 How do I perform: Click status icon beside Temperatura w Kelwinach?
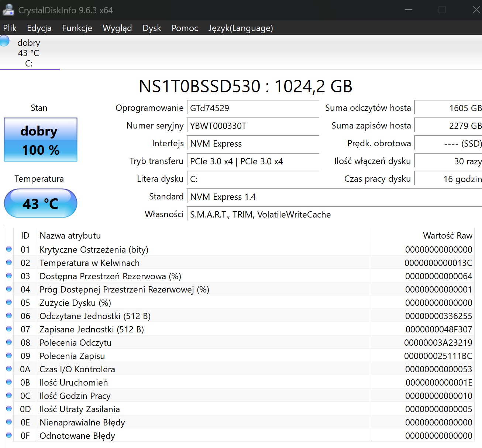tap(9, 263)
